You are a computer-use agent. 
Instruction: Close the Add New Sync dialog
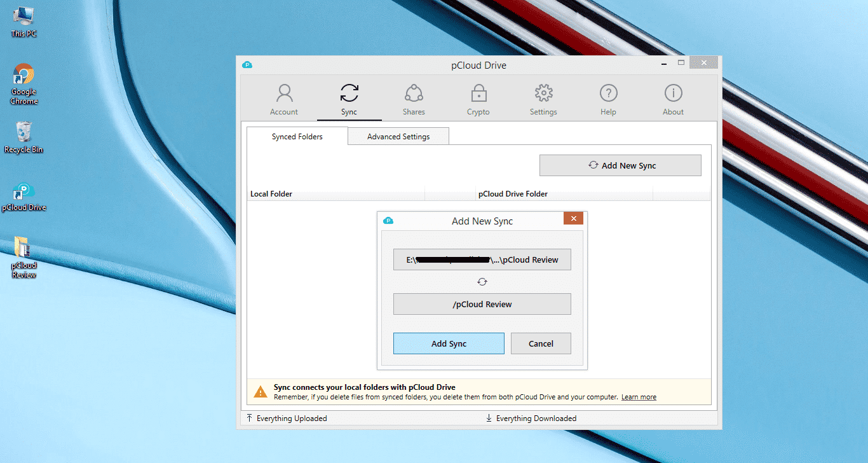(573, 219)
